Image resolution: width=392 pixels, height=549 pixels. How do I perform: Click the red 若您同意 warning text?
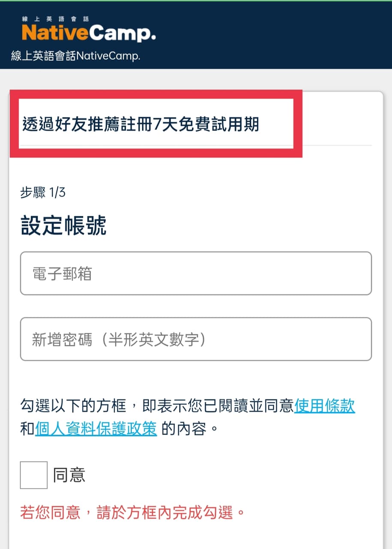[x=129, y=511]
